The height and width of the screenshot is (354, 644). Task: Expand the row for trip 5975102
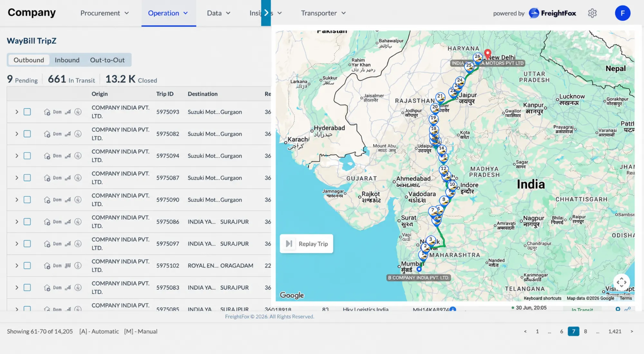tap(17, 266)
